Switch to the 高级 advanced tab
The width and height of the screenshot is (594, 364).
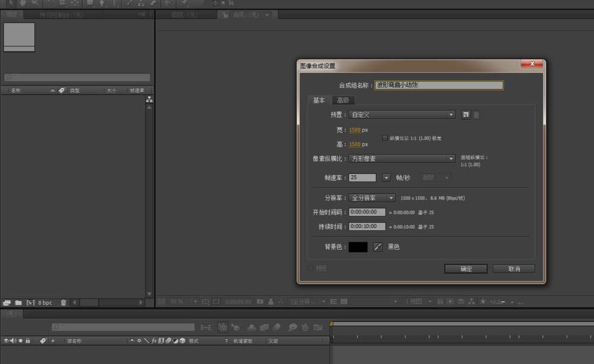(x=343, y=100)
